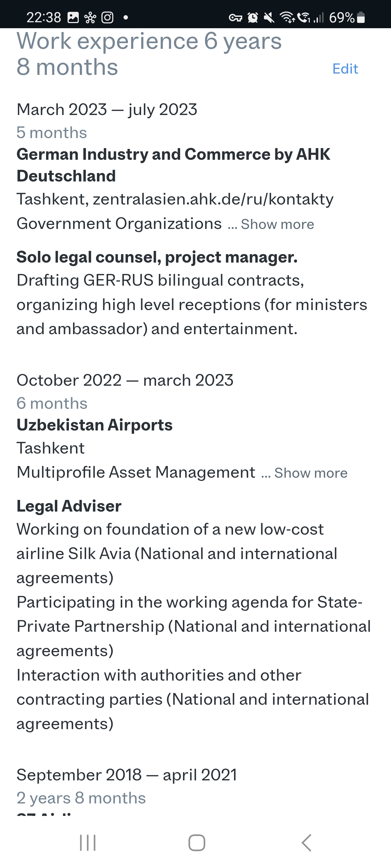The image size is (391, 868).
Task: Select the Legal Adviser position title
Action: 69,506
